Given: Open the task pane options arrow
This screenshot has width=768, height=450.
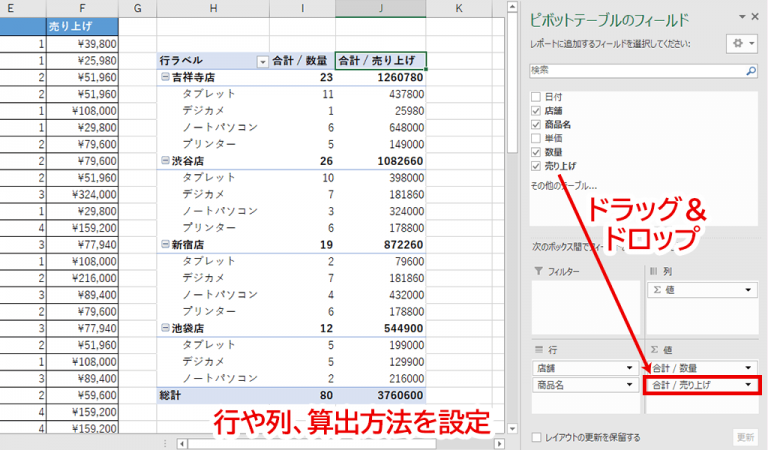Looking at the screenshot, I should (743, 17).
